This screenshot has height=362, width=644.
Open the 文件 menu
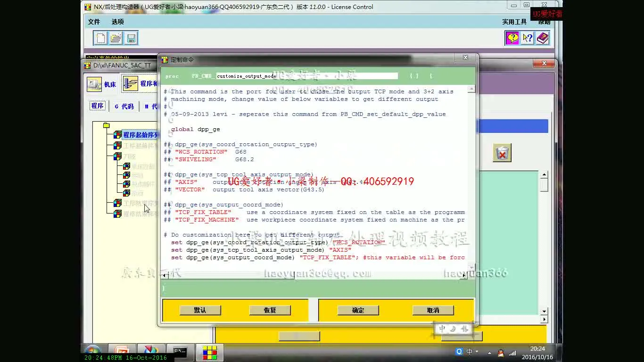(x=94, y=22)
